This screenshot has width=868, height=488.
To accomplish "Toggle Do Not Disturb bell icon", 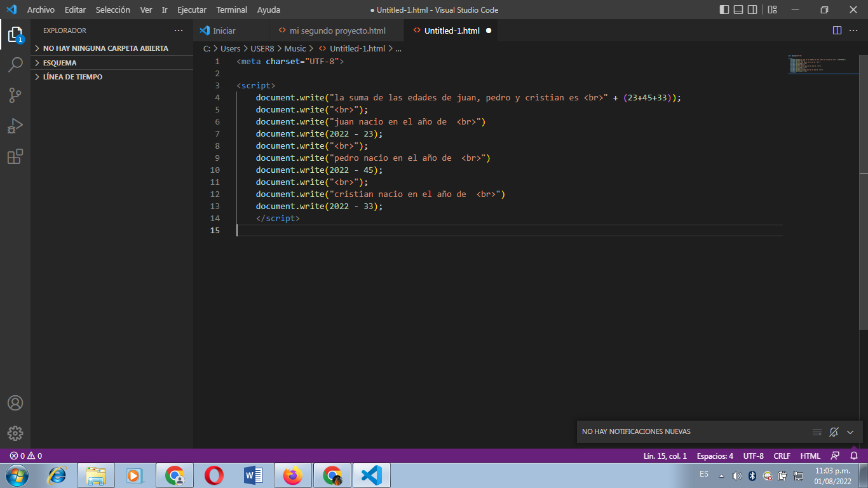I will (834, 432).
